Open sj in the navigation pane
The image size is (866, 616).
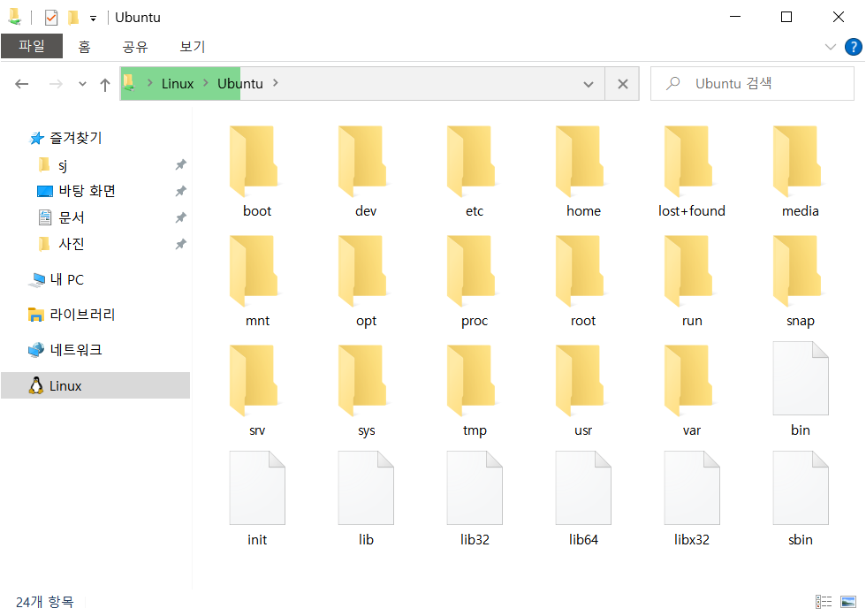[63, 164]
